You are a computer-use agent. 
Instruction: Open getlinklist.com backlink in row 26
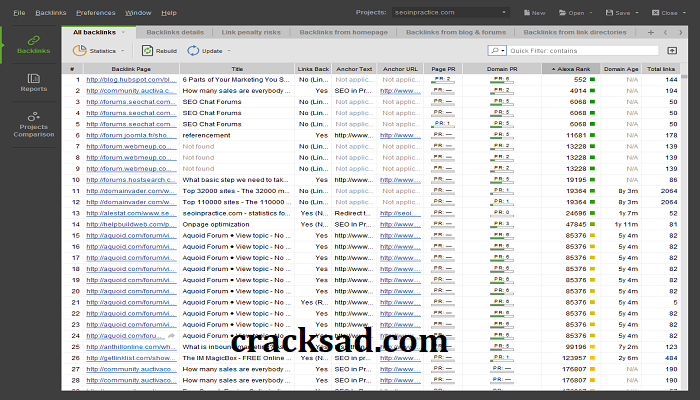coord(131,358)
